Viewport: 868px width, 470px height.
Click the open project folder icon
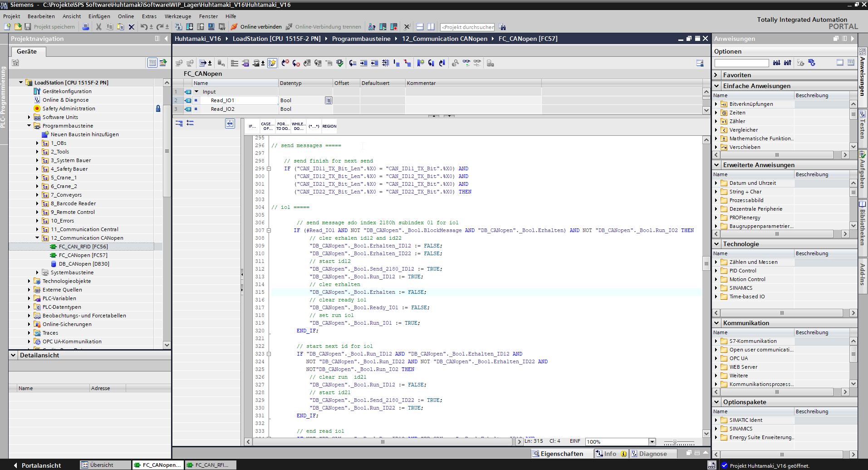pos(18,27)
